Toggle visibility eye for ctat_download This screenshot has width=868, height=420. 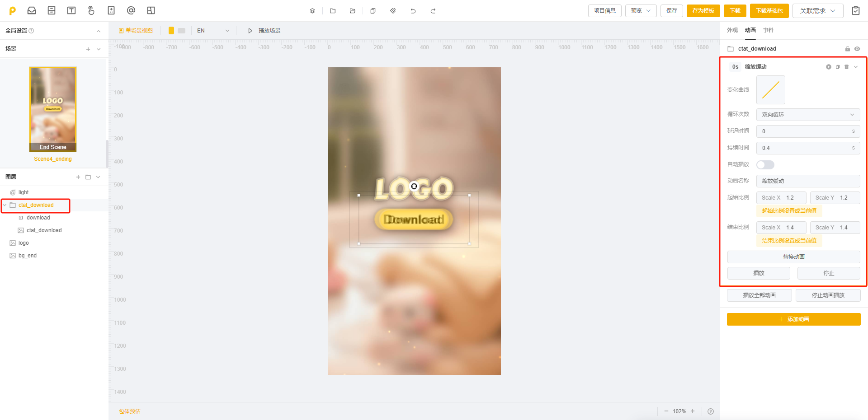pos(857,49)
